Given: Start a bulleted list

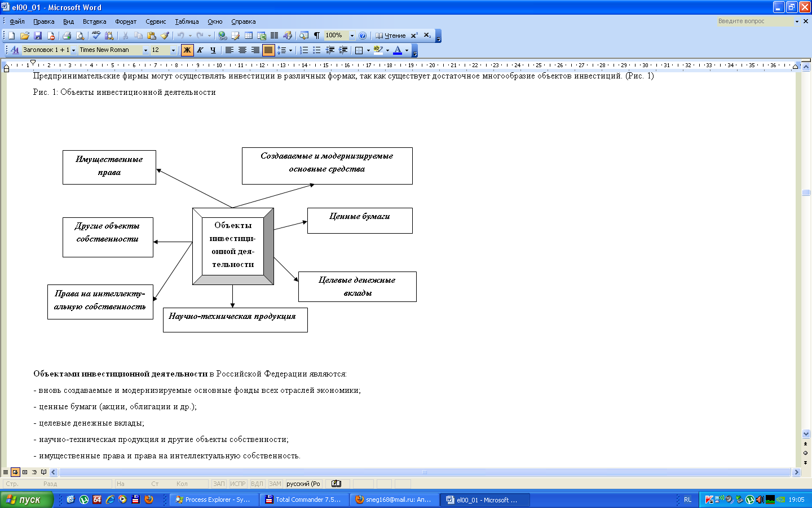Looking at the screenshot, I should pos(317,50).
